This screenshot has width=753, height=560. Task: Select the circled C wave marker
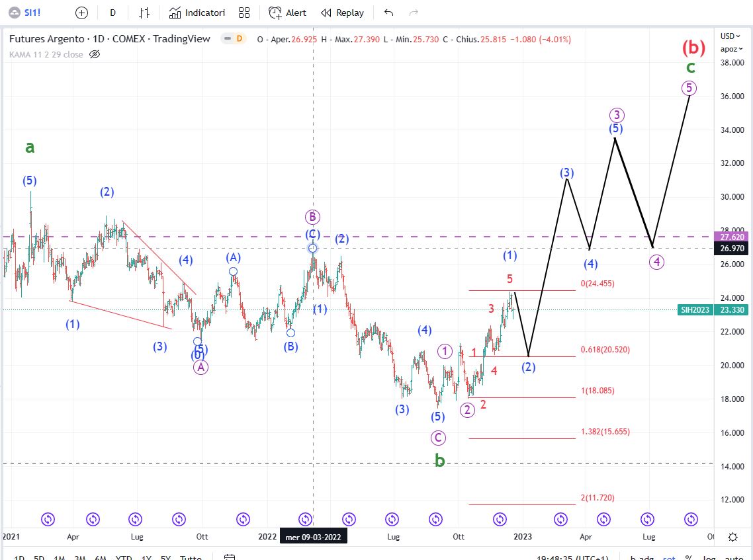(x=437, y=438)
